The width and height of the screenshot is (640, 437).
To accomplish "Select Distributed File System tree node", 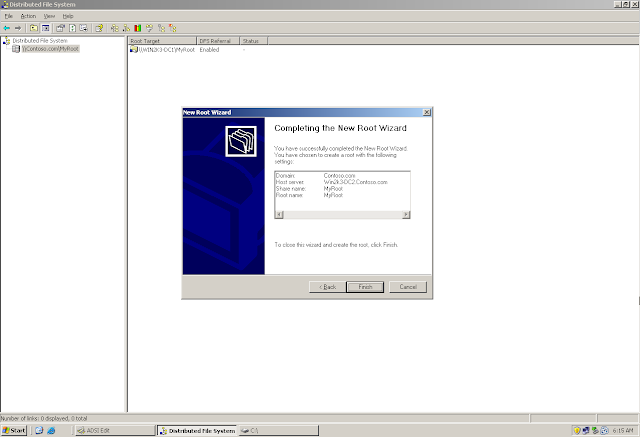I will click(40, 40).
